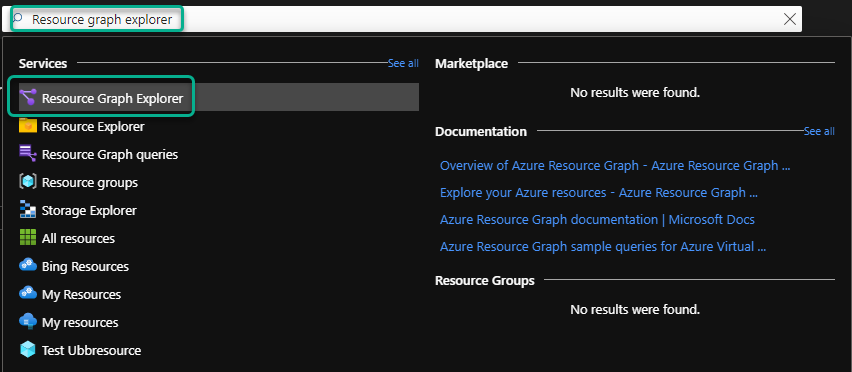This screenshot has height=372, width=852.
Task: Clear the search box with the X
Action: (790, 20)
